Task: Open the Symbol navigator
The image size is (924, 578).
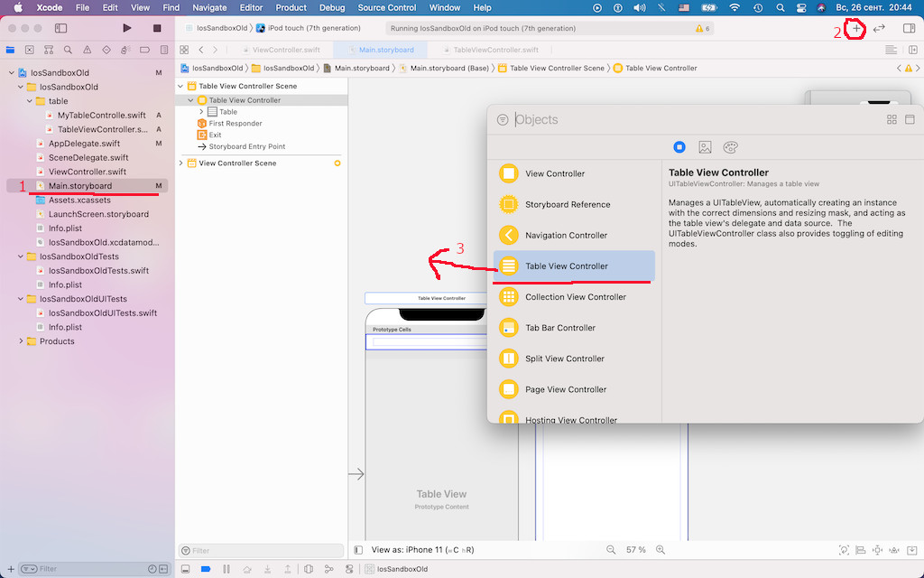Action: [x=49, y=51]
